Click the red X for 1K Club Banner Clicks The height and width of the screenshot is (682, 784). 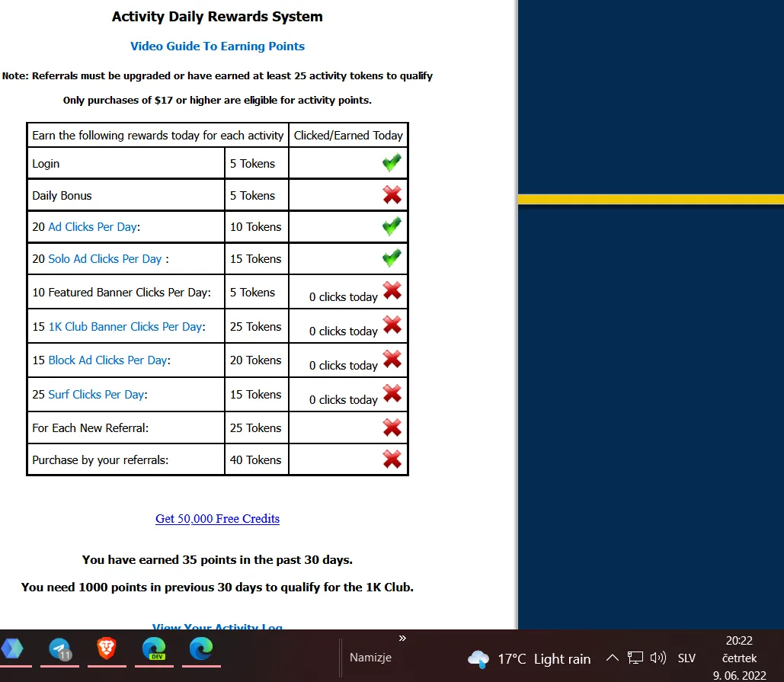coord(392,325)
